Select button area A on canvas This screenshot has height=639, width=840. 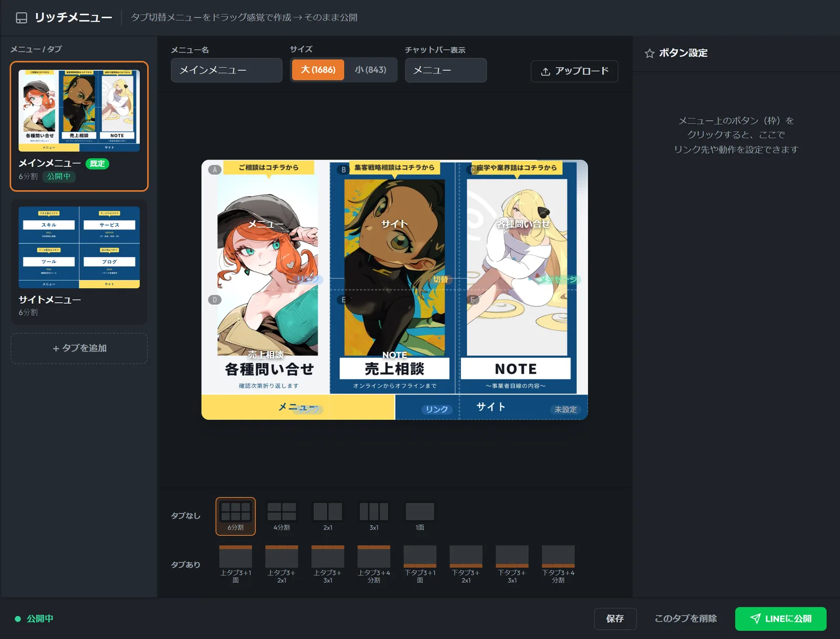266,225
